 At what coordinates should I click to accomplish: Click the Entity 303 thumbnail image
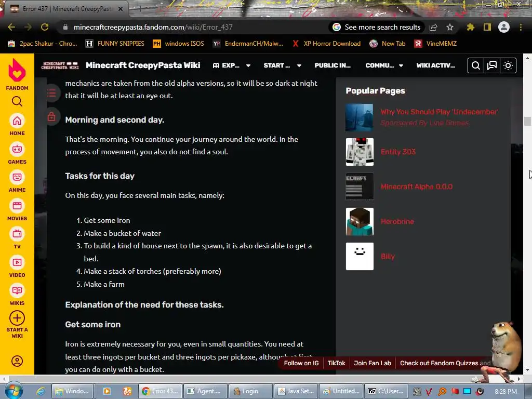click(x=360, y=152)
